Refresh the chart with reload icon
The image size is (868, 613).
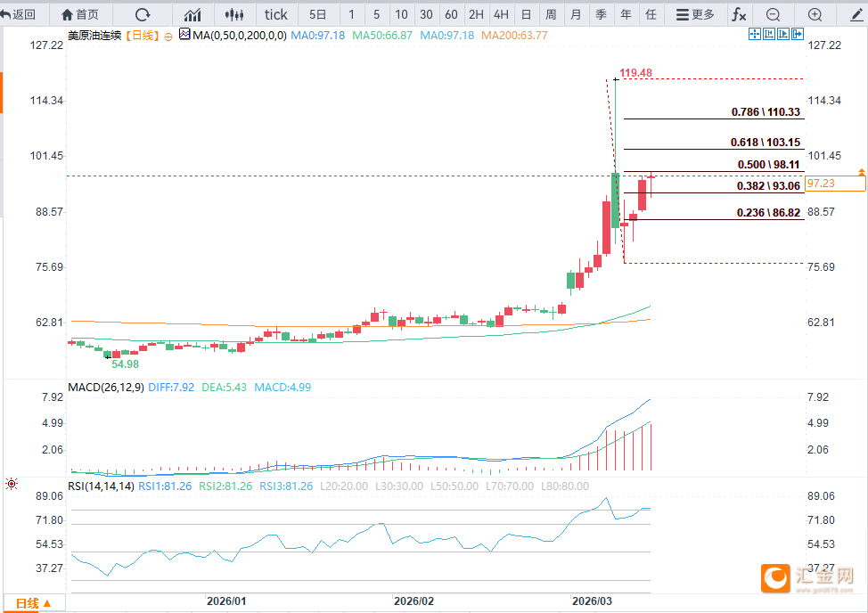143,14
